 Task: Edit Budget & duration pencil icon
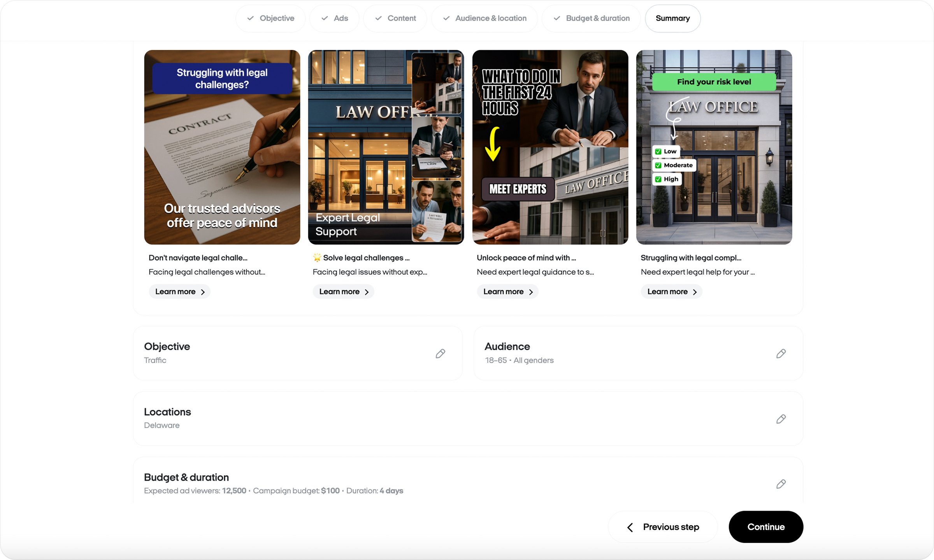781,484
